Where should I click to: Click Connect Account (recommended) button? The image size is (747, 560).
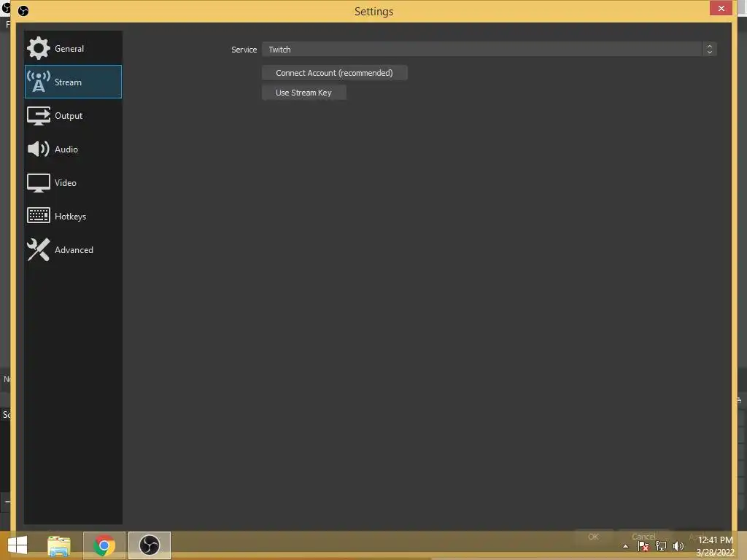[x=334, y=73]
